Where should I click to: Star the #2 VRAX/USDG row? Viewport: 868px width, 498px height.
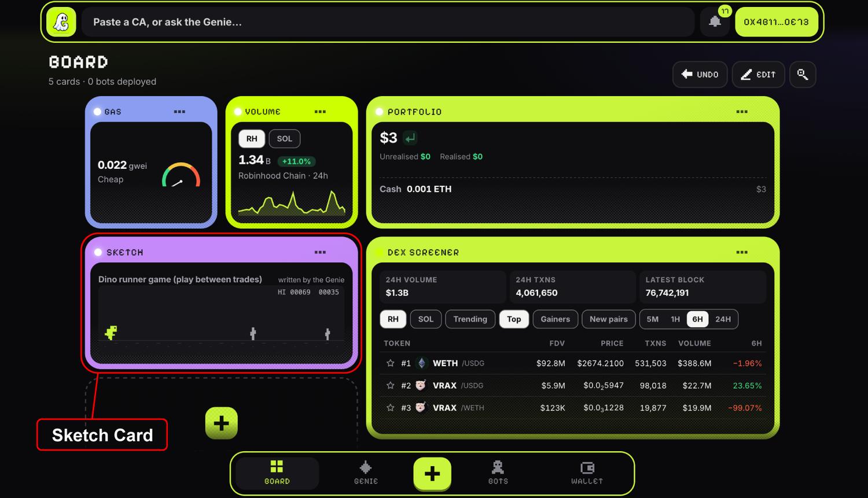[391, 385]
